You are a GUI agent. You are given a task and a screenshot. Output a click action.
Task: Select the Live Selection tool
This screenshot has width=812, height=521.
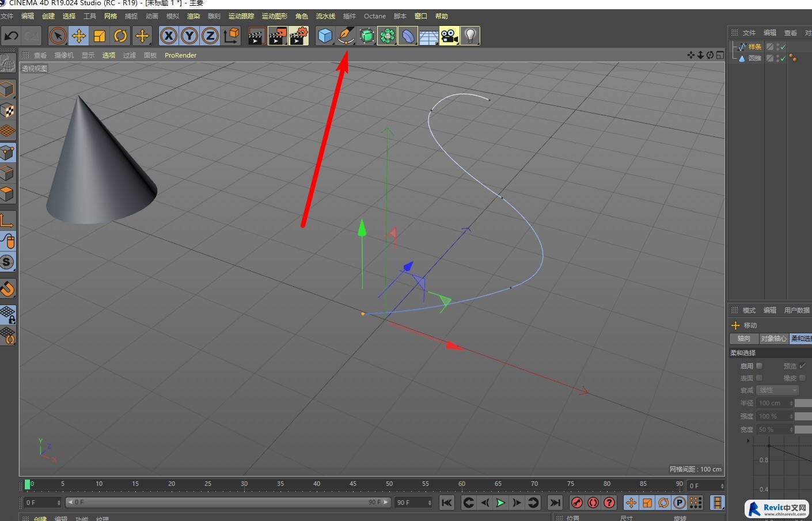tap(58, 36)
